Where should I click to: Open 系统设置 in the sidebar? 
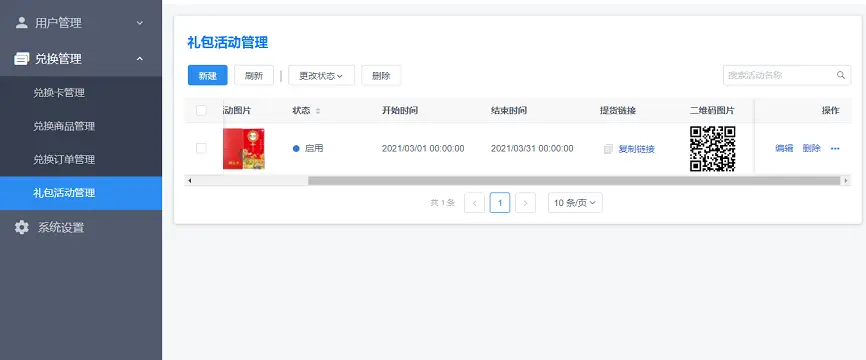[x=81, y=227]
